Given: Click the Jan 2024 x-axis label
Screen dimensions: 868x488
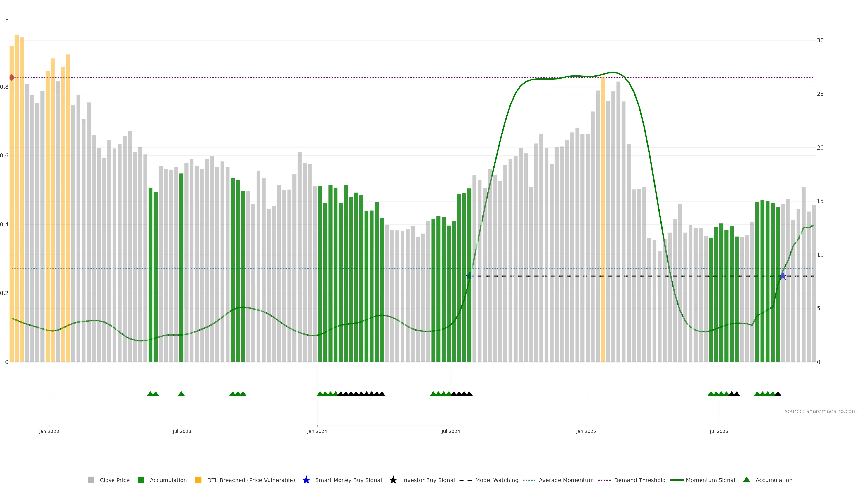Looking at the screenshot, I should click(x=317, y=431).
